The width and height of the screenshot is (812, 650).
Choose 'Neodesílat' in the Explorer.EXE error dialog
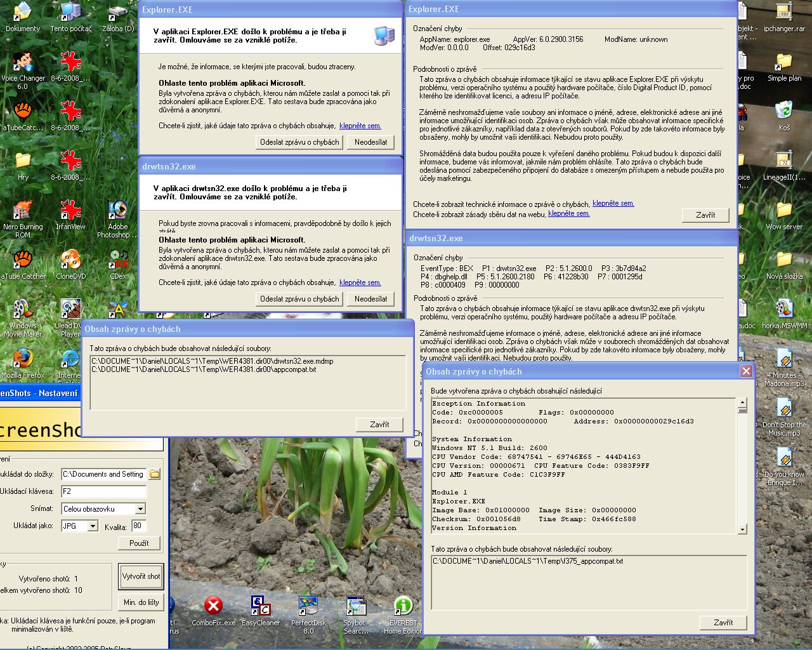pos(370,142)
